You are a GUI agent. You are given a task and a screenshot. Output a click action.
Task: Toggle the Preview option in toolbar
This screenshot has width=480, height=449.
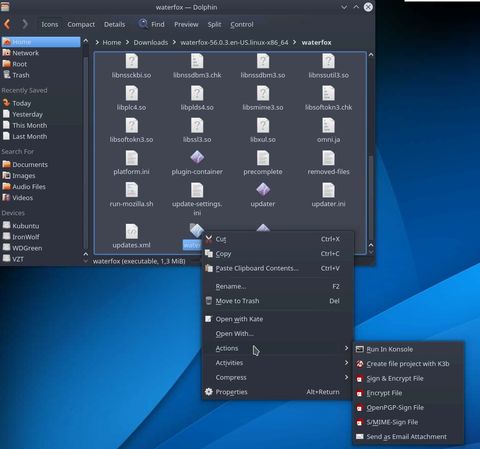pos(186,24)
